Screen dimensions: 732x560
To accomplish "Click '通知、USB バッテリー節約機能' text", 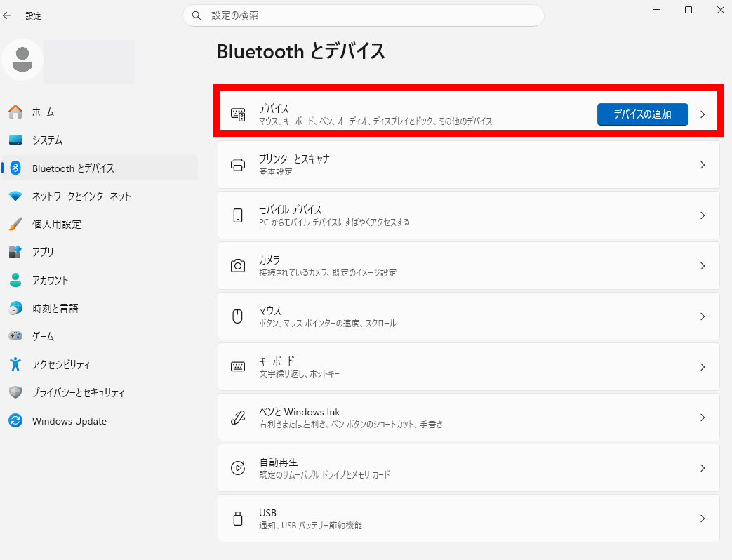I will 310,525.
